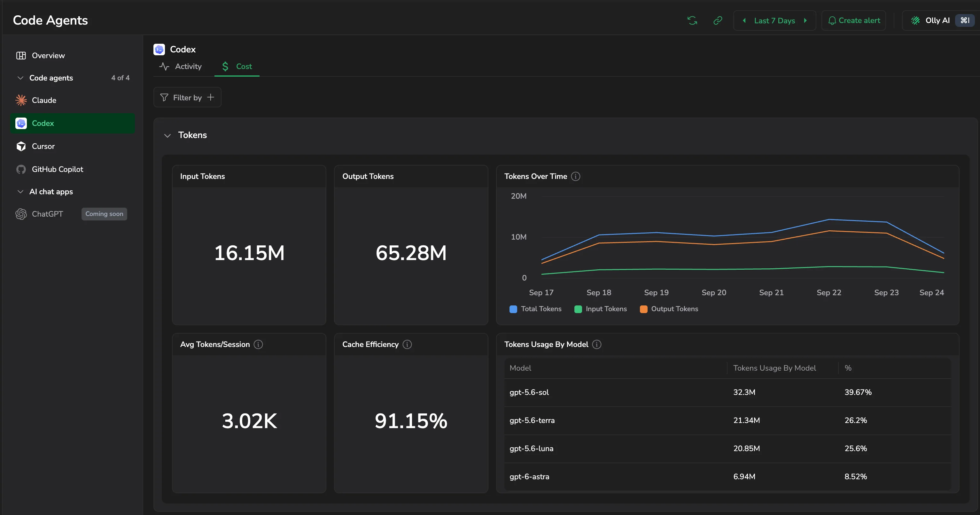The image size is (980, 515).
Task: Click the refresh icon in top bar
Action: pos(692,20)
